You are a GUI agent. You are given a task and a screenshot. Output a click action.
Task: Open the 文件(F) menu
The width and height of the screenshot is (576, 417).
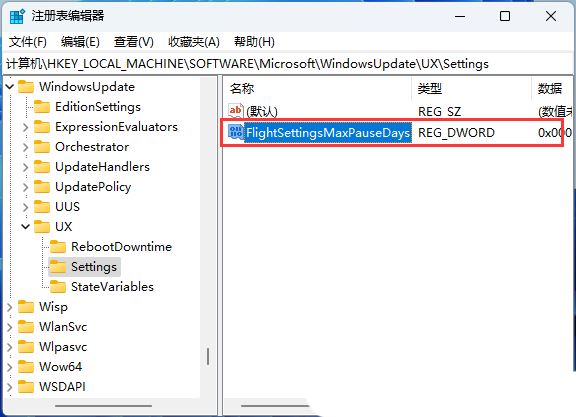(x=28, y=42)
